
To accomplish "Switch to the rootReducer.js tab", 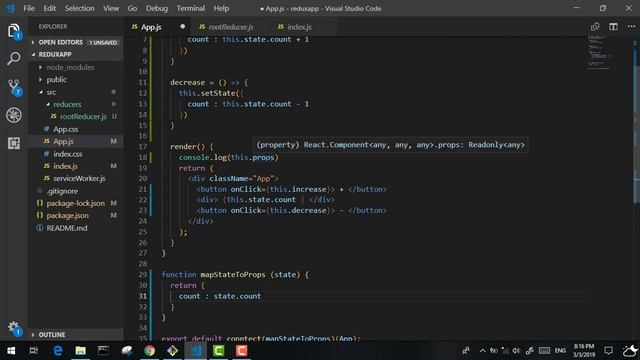I will click(231, 27).
